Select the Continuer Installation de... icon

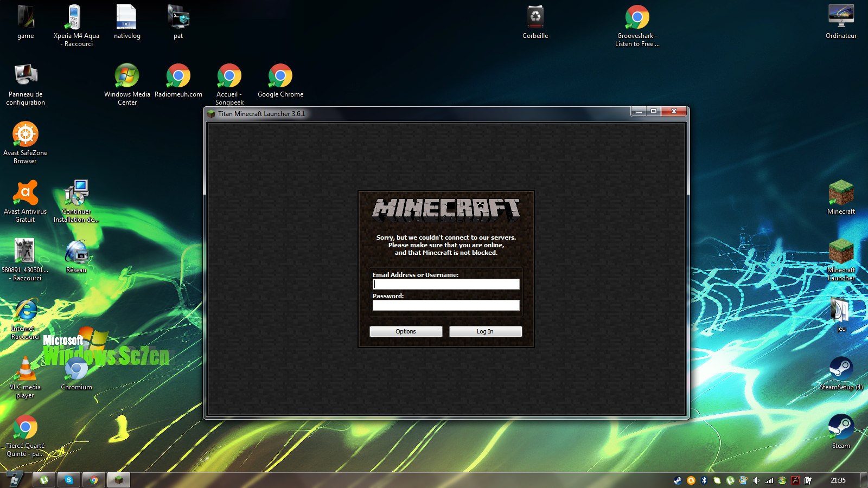coord(76,201)
